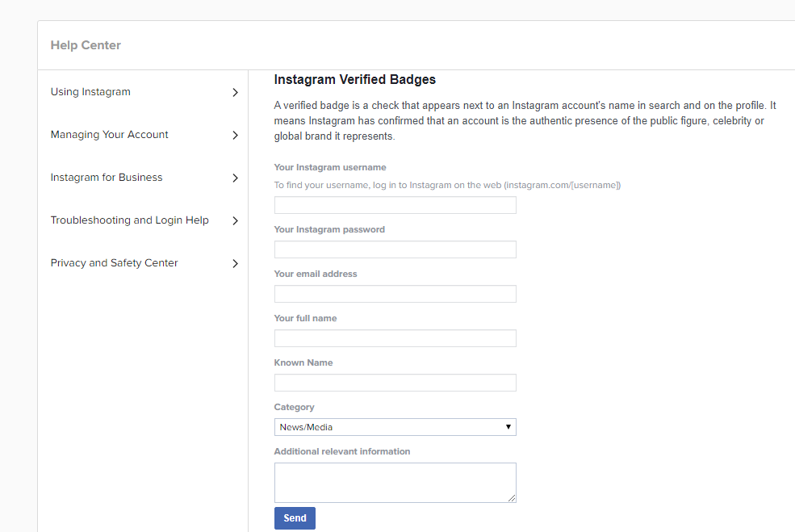The height and width of the screenshot is (532, 795).
Task: Select the 'Category' label
Action: [x=294, y=407]
